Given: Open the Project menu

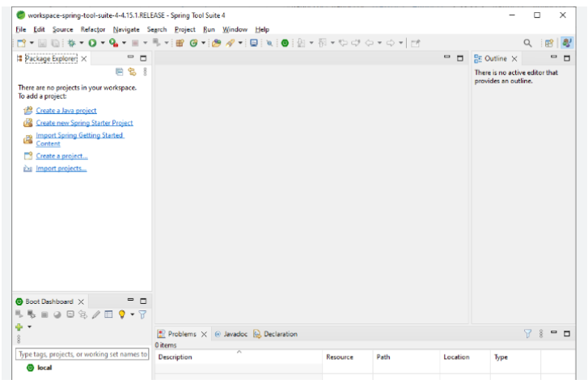Looking at the screenshot, I should click(185, 29).
